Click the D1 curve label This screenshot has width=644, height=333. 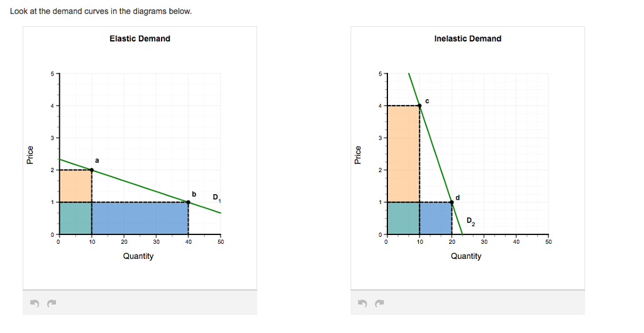tap(216, 199)
